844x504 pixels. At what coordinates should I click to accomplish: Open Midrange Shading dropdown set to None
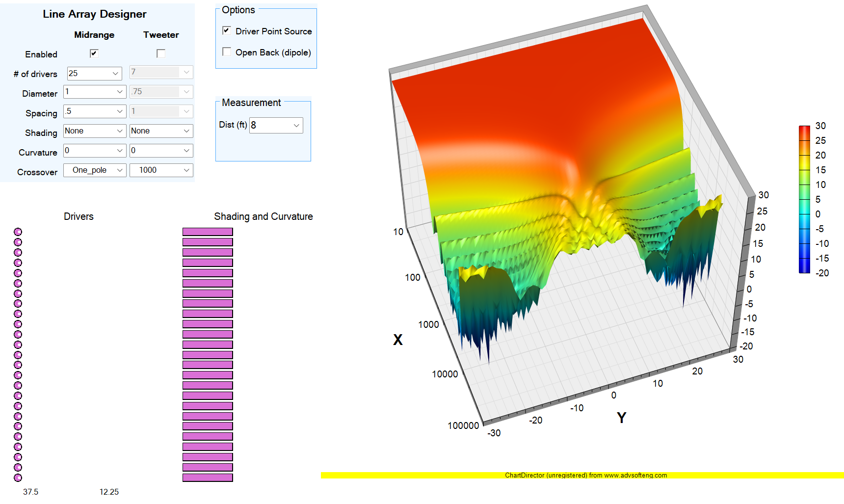[95, 131]
